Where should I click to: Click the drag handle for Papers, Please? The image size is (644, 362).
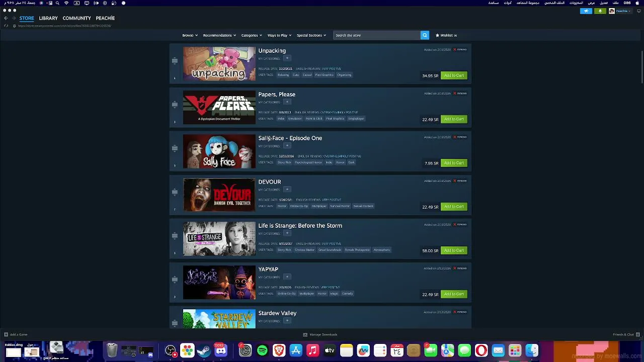pos(175,105)
